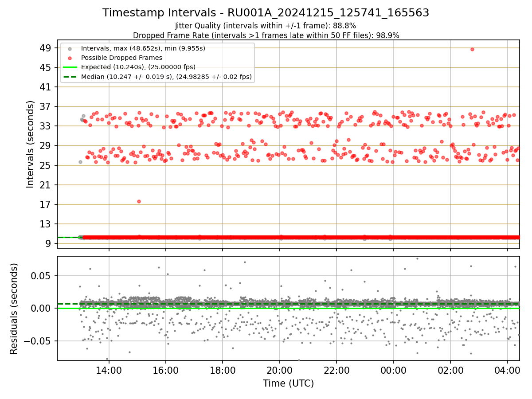Click the '14:00' x-axis tick label
The height and width of the screenshot is (399, 532).
coord(109,370)
